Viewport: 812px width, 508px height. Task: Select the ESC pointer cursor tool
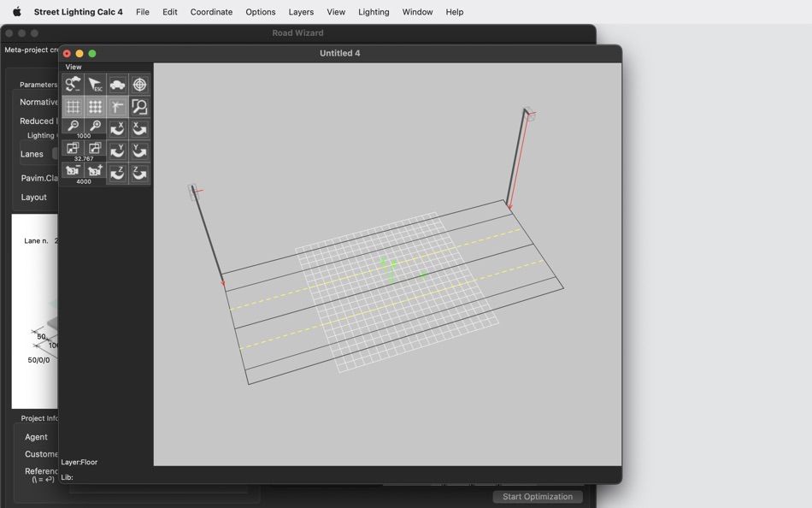pyautogui.click(x=95, y=84)
